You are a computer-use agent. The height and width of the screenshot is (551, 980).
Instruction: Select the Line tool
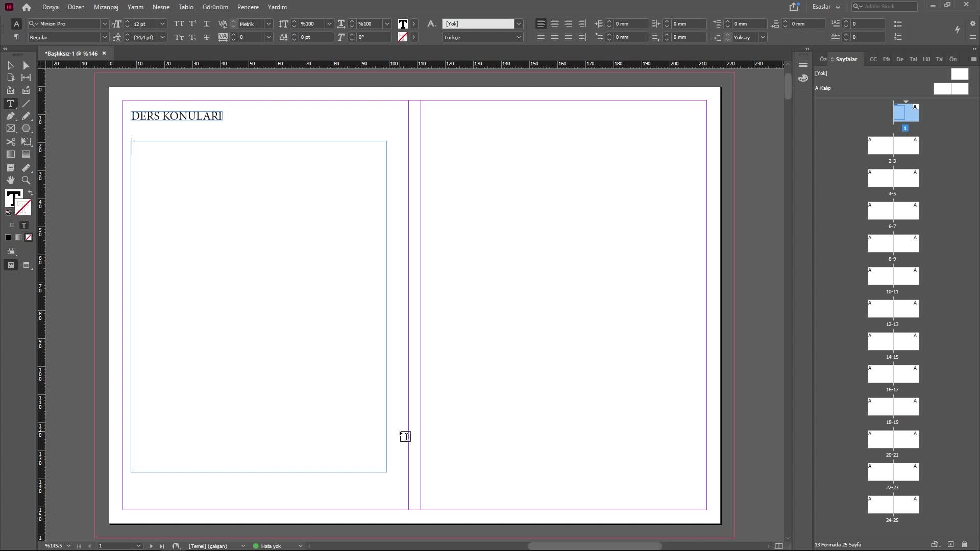click(26, 104)
